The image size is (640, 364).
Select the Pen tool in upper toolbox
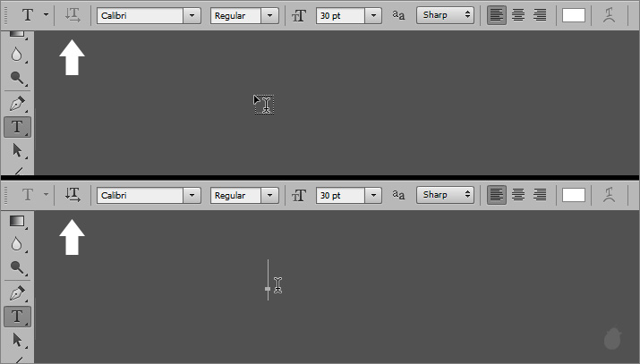(17, 104)
